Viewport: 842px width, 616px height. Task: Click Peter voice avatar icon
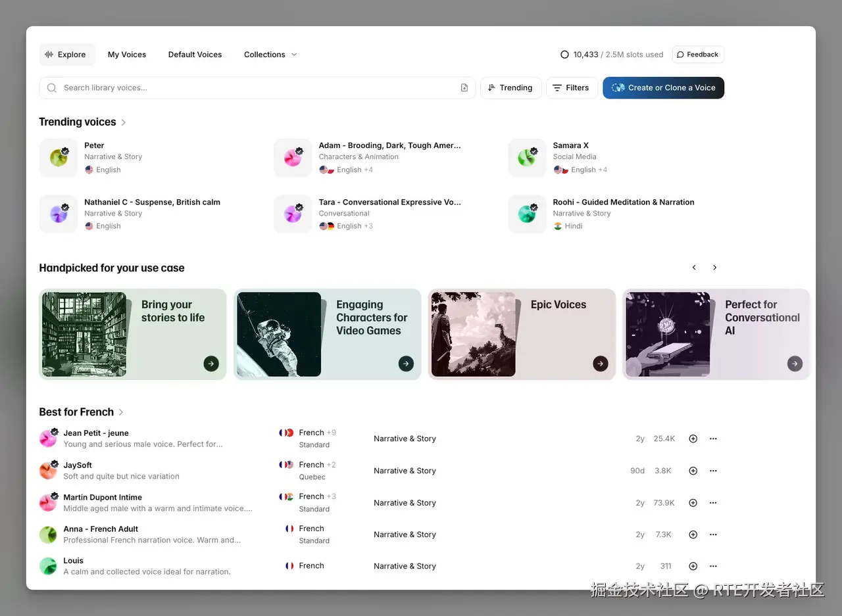(x=59, y=158)
